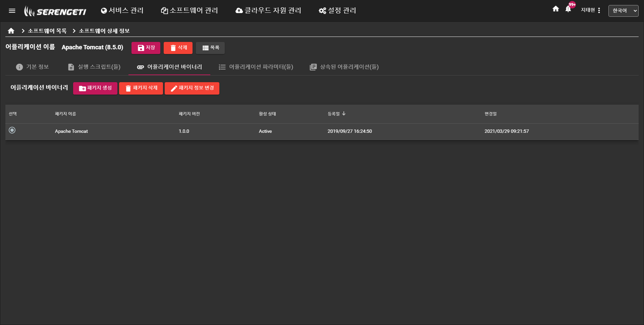This screenshot has width=644, height=325.
Task: Open 설정 관리 menu
Action: 337,11
